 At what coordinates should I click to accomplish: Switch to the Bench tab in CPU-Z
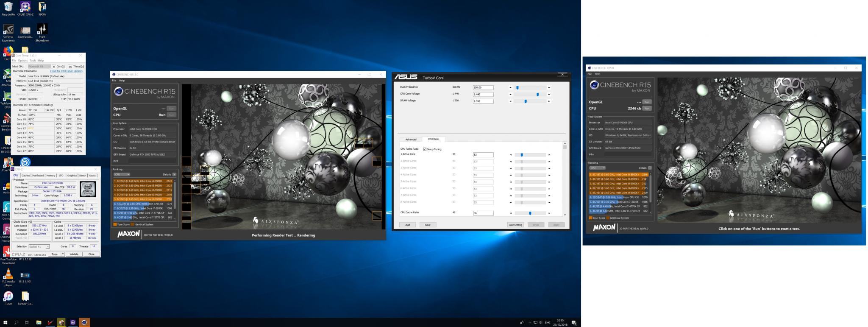[83, 176]
